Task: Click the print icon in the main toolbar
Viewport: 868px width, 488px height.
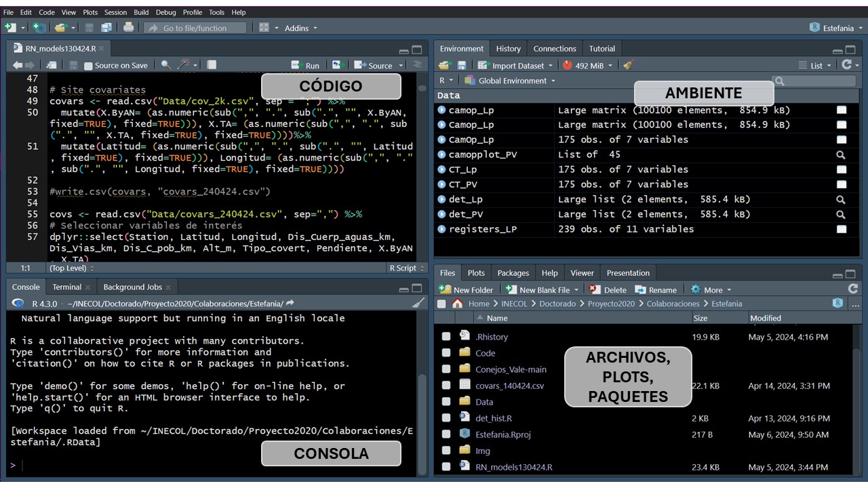Action: pos(128,28)
